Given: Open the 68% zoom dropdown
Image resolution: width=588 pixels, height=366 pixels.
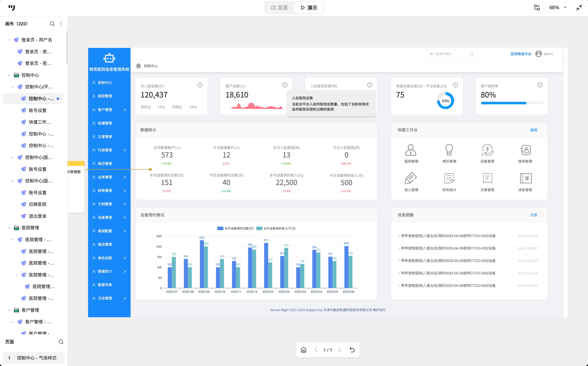Looking at the screenshot, I should click(558, 8).
